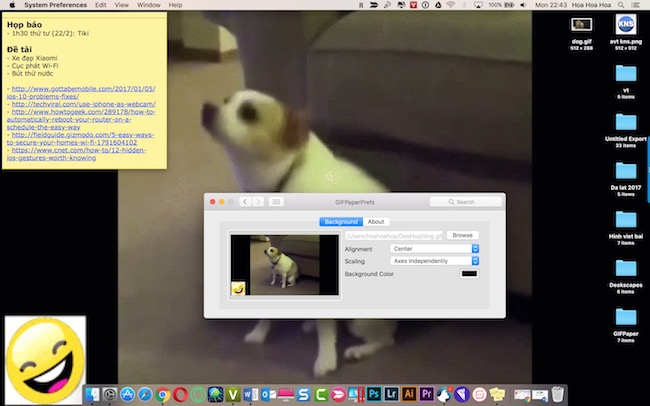
Task: Open the System Preferences menu
Action: click(56, 5)
